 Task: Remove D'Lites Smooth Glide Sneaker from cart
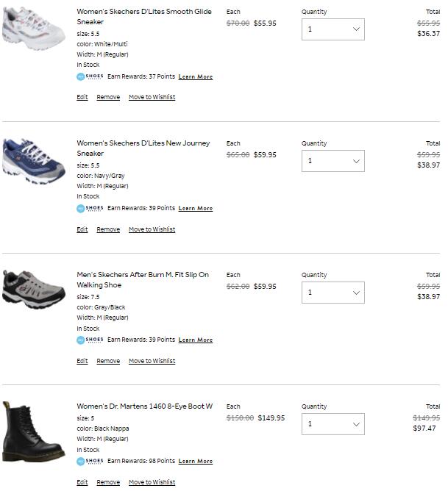click(108, 97)
